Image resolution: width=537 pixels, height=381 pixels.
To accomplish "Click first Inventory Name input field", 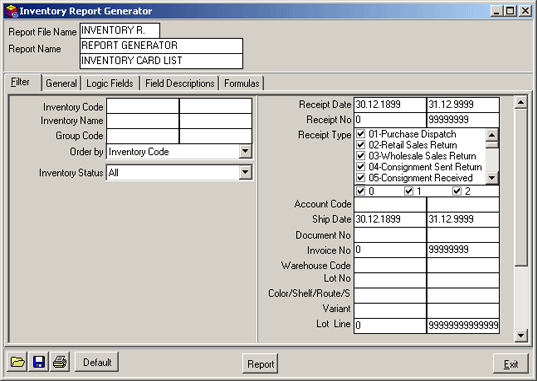I will click(143, 121).
